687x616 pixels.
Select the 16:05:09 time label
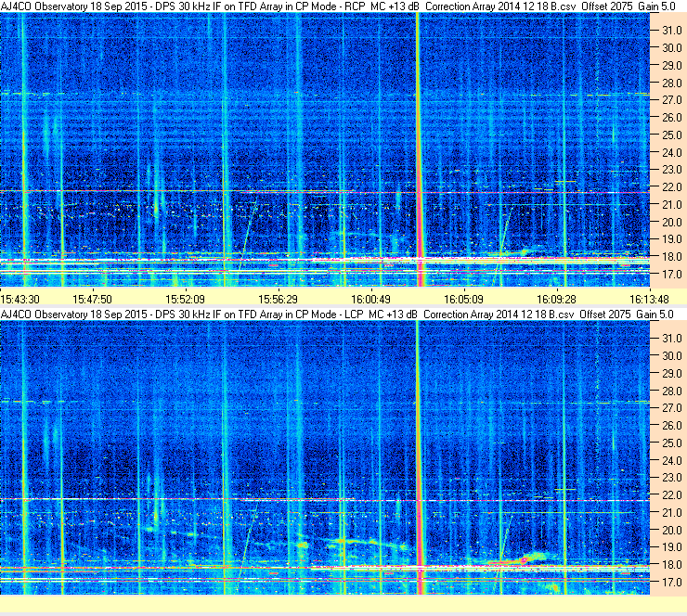[463, 300]
